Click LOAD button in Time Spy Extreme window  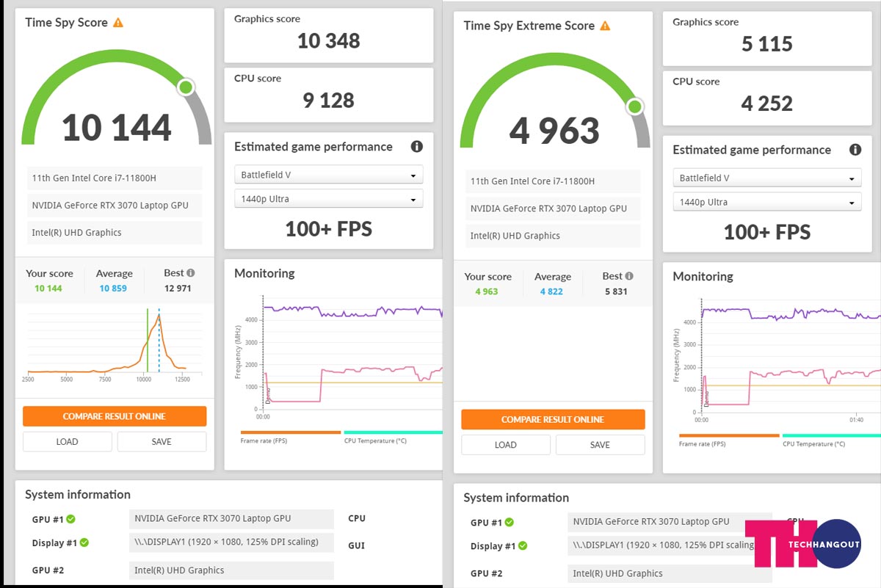[x=506, y=444]
